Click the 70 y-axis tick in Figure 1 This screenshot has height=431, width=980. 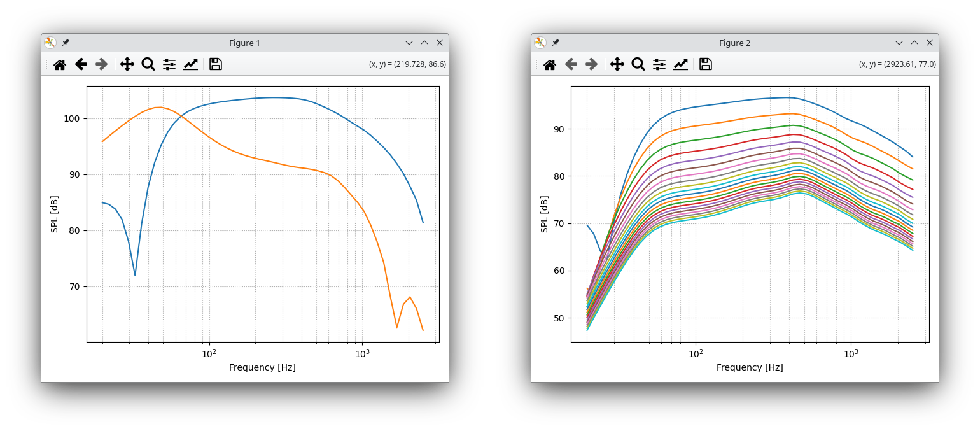[75, 286]
